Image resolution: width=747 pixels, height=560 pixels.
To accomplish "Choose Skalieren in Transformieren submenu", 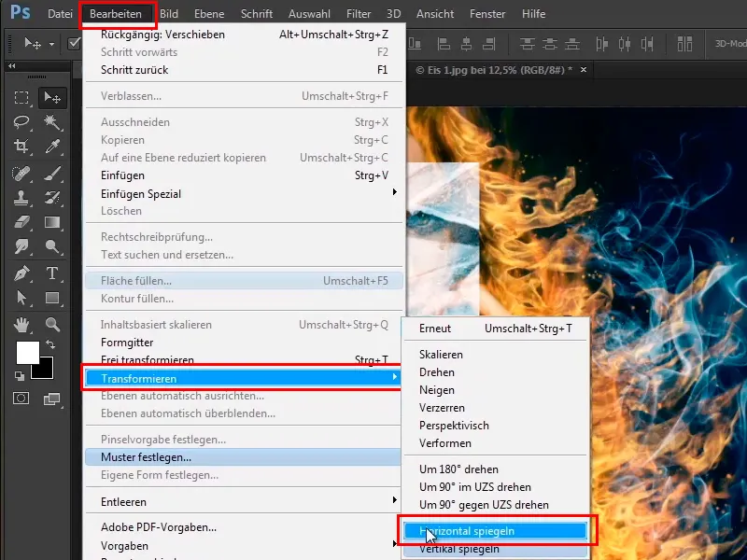I will pos(495,355).
